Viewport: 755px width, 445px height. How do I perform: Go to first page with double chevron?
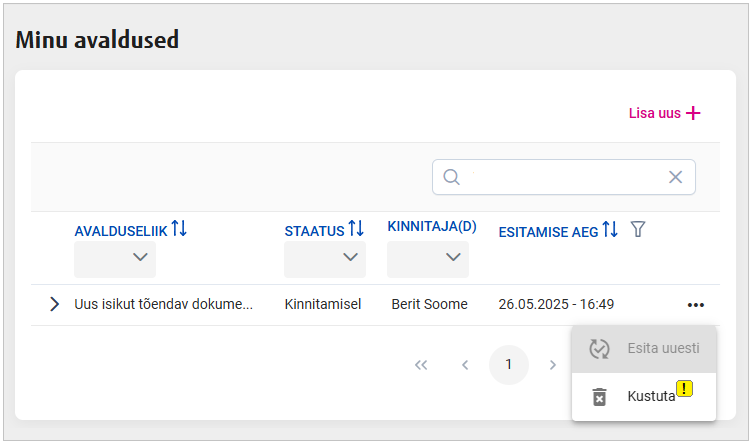pos(421,365)
